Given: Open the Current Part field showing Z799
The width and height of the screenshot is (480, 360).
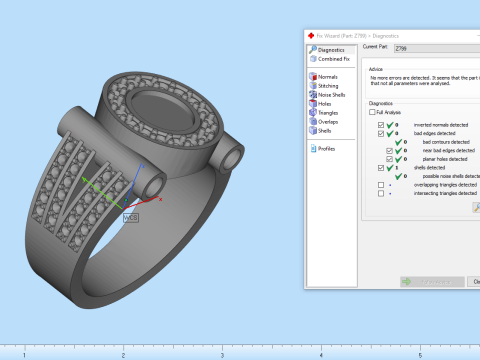Looking at the screenshot, I should [437, 49].
